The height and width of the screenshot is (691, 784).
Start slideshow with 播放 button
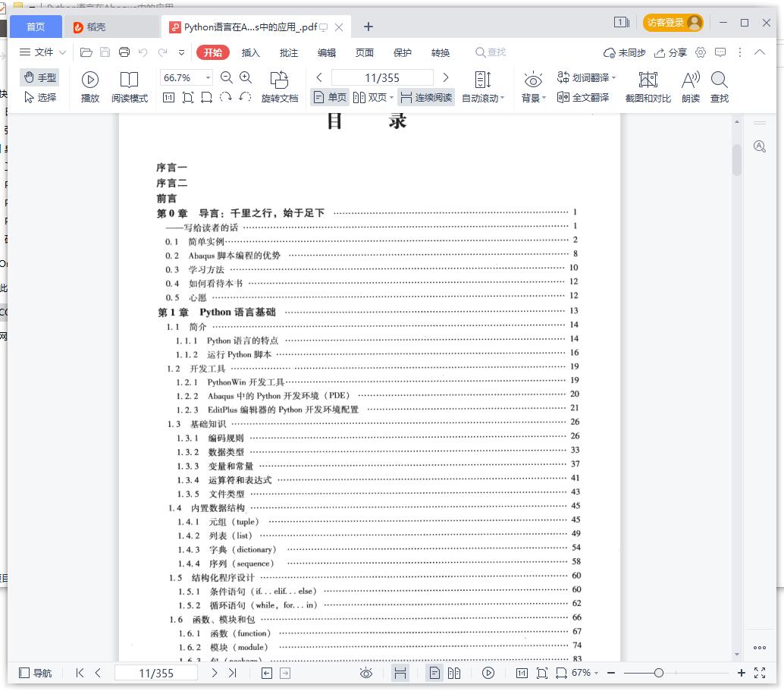point(90,87)
